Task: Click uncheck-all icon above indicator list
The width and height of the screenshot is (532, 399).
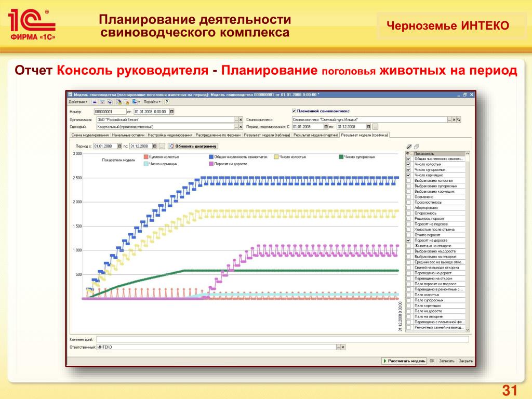Action: [x=416, y=147]
